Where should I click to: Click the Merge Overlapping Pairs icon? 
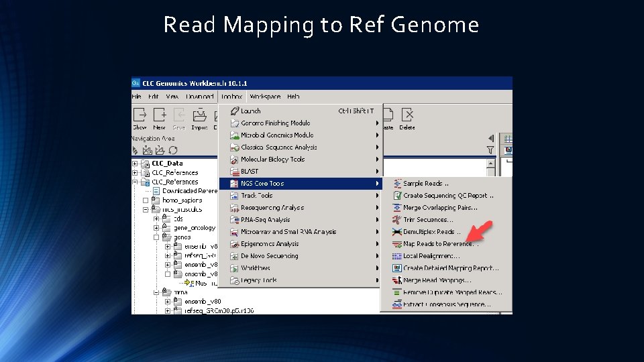click(396, 208)
